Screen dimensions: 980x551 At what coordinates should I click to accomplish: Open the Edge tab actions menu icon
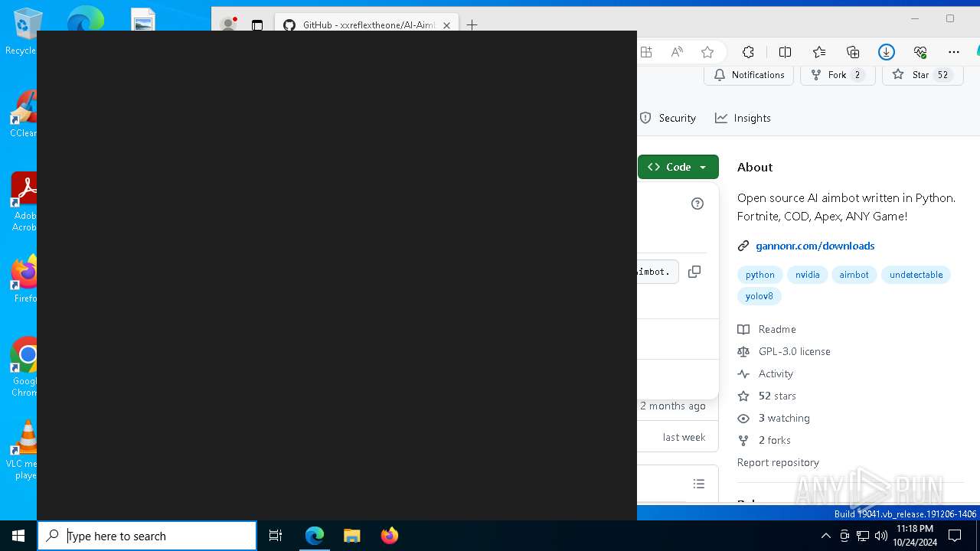(x=257, y=25)
